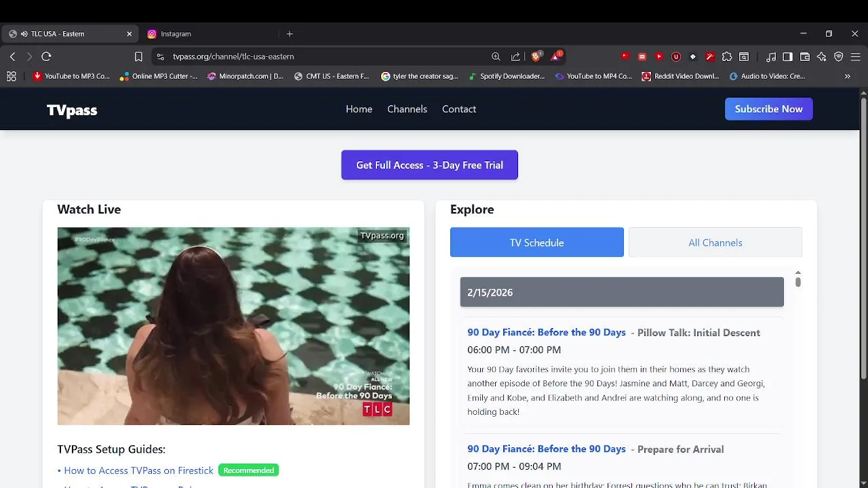Share this page via the share icon
Screen dimensions: 868x488
coord(515,57)
